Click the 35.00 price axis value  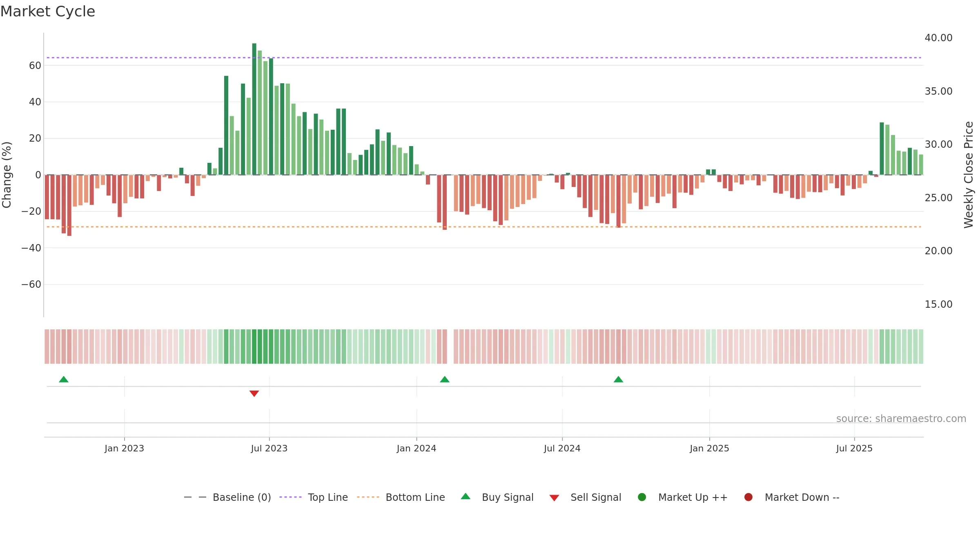point(938,91)
